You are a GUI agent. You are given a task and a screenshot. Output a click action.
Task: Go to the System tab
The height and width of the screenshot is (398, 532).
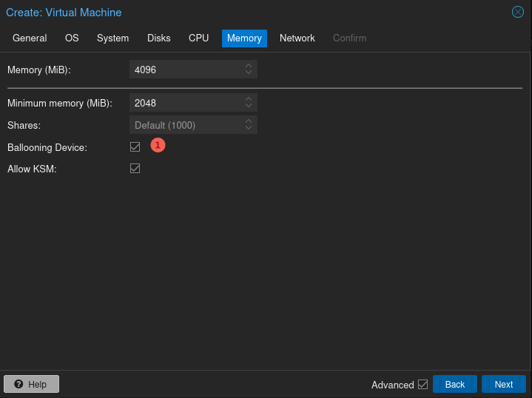click(x=112, y=38)
